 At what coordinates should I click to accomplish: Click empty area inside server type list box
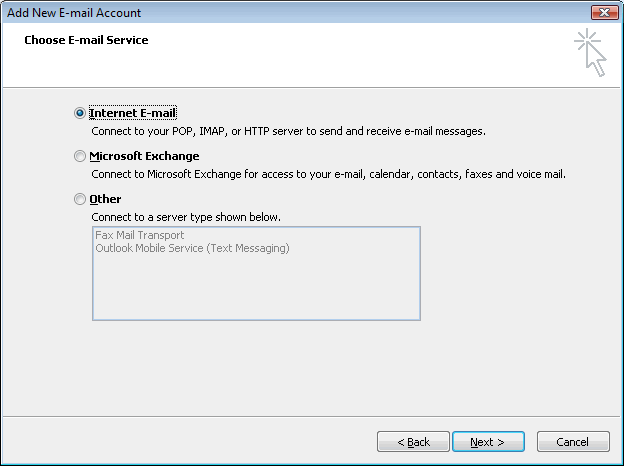pyautogui.click(x=256, y=290)
